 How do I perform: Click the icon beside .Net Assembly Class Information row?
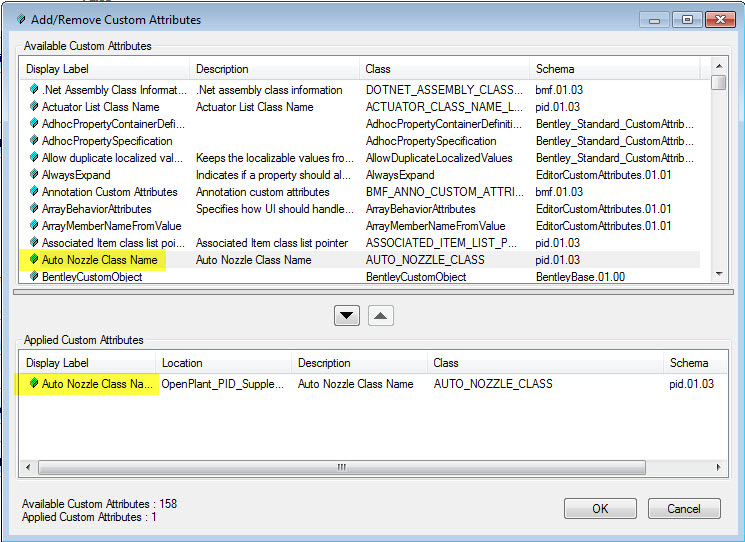tap(34, 89)
